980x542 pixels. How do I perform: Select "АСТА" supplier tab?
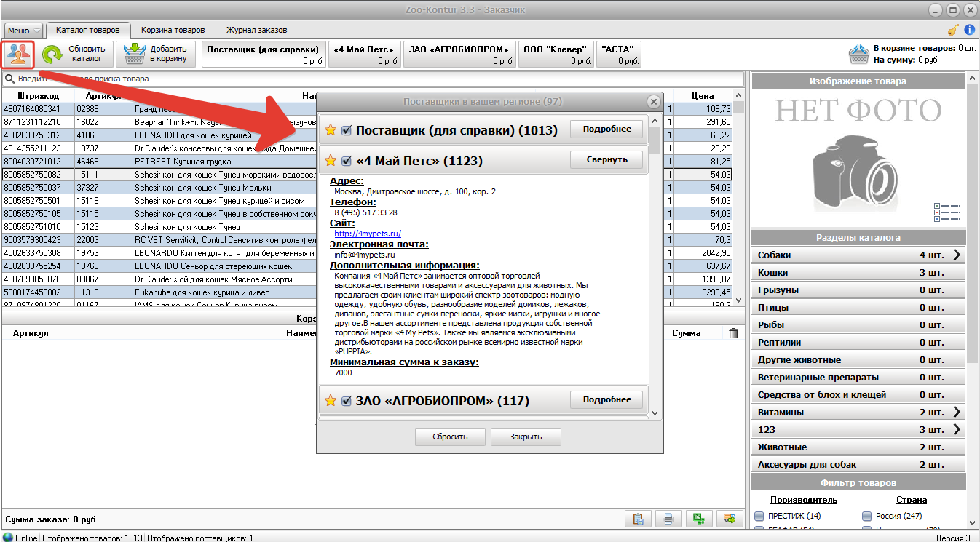point(618,55)
